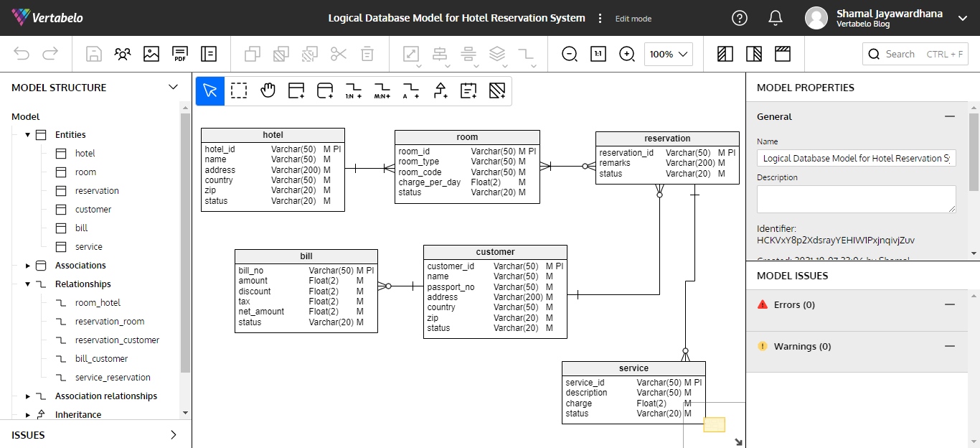This screenshot has height=448, width=980.
Task: Export the model as PDF
Action: (x=180, y=54)
